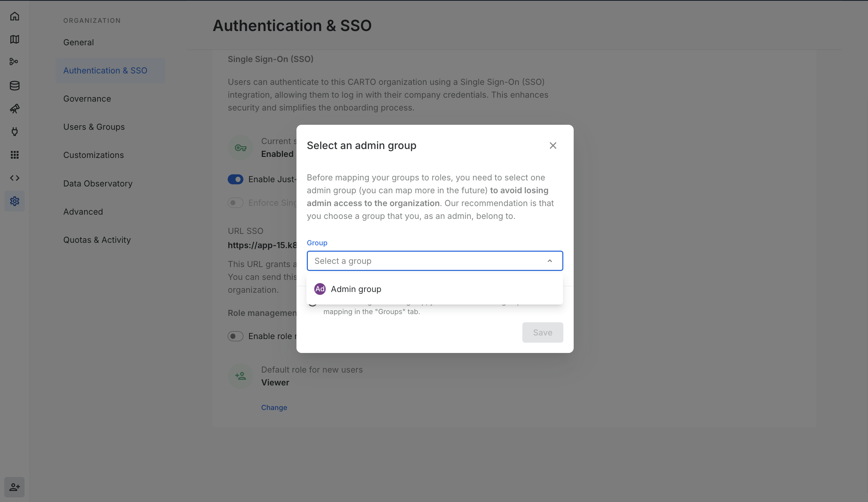Viewport: 868px width, 502px height.
Task: Open the Home icon in sidebar
Action: click(15, 16)
